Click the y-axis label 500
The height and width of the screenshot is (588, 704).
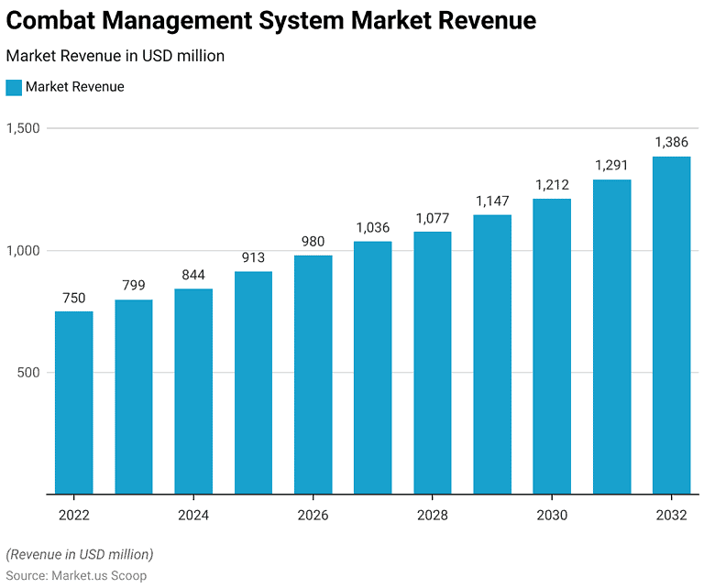(28, 373)
